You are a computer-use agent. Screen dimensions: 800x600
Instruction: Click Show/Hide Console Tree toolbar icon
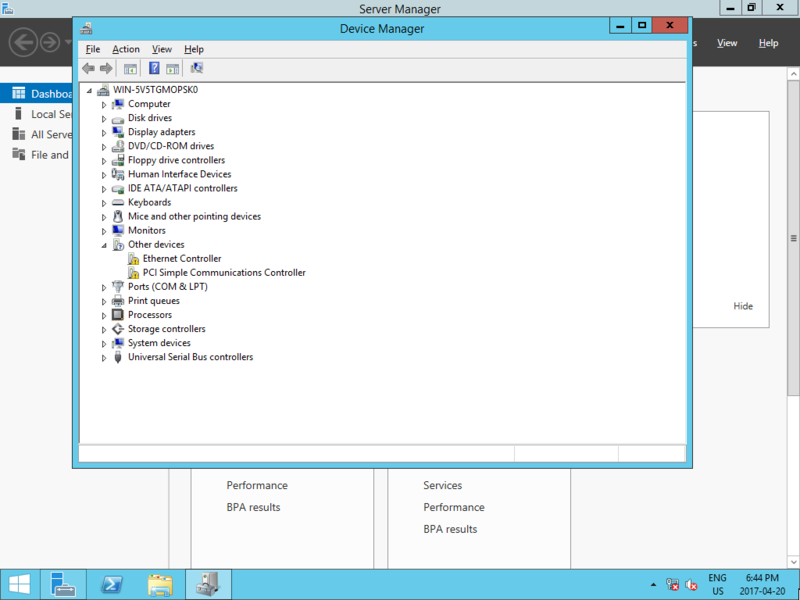tap(130, 68)
